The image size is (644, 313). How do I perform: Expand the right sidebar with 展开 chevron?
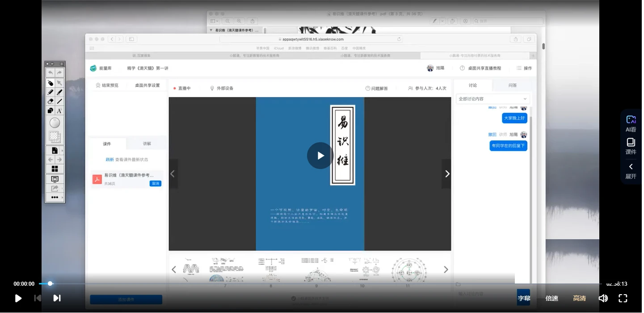pos(631,171)
